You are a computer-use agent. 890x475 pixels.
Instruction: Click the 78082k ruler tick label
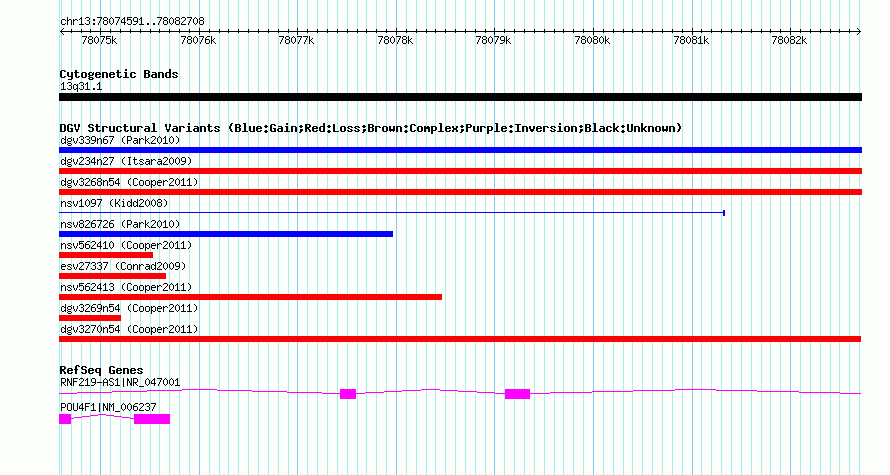tap(789, 40)
